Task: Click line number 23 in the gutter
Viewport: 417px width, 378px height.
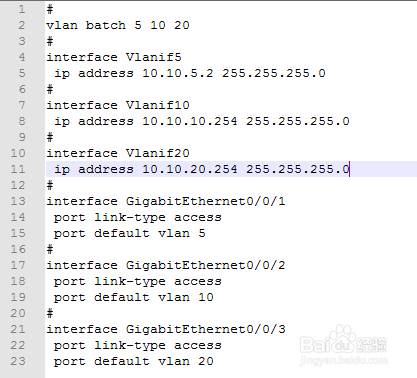Action: (x=18, y=361)
